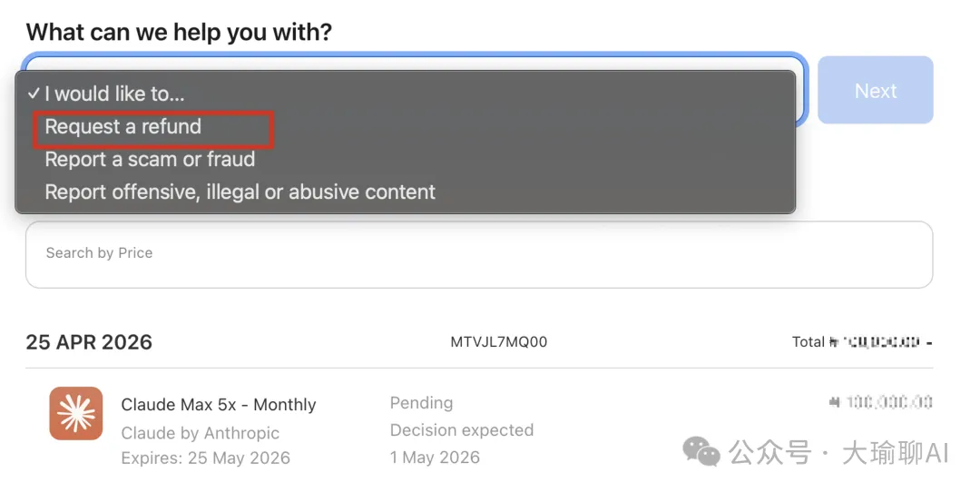Click the "大瑜聊AI" watermark text
The height and width of the screenshot is (492, 980).
click(x=895, y=453)
